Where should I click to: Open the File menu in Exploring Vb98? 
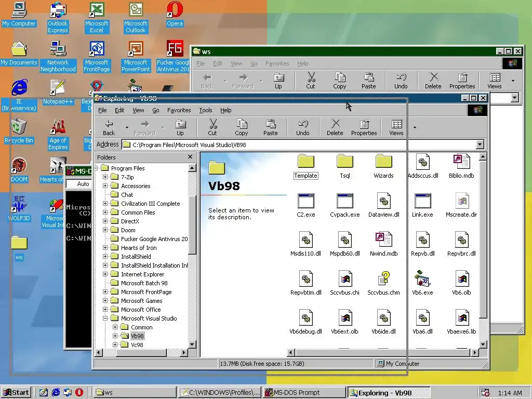click(x=102, y=110)
